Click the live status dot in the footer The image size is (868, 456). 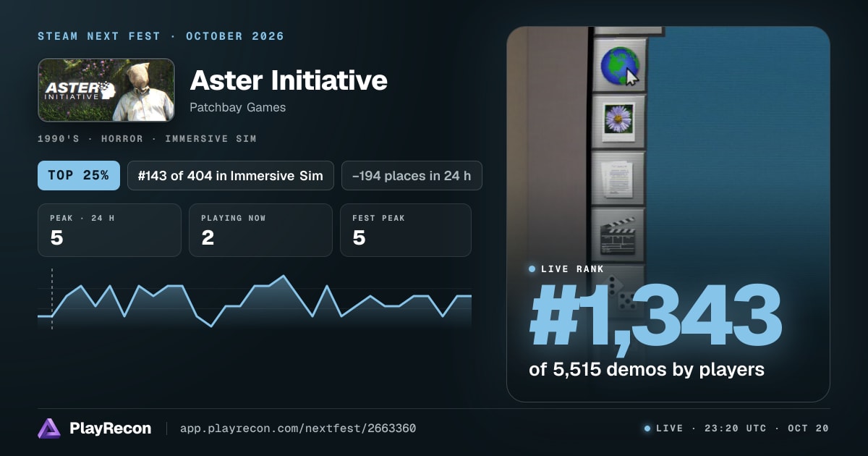tap(647, 428)
